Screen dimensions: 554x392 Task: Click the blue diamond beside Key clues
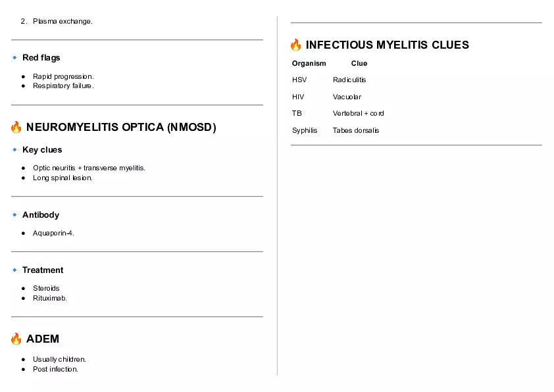click(14, 150)
